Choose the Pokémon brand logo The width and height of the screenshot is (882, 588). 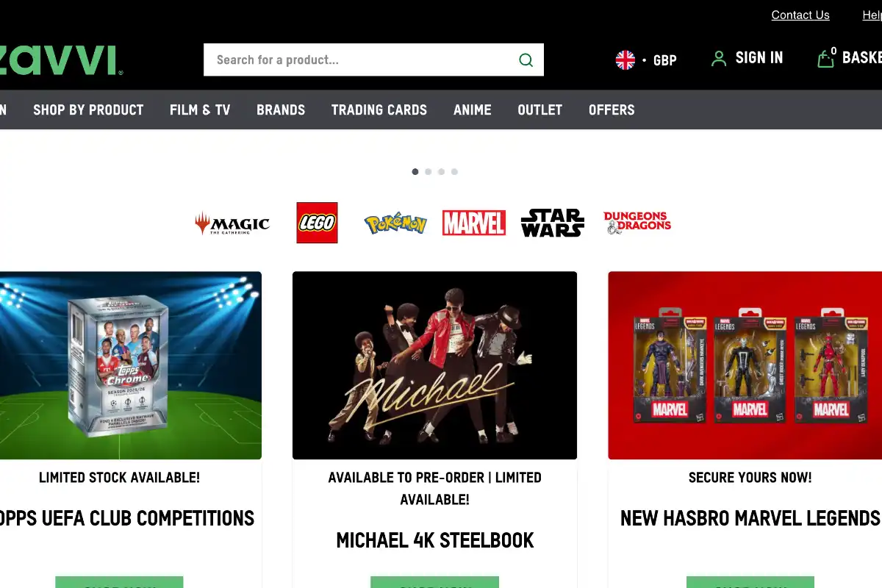[395, 223]
